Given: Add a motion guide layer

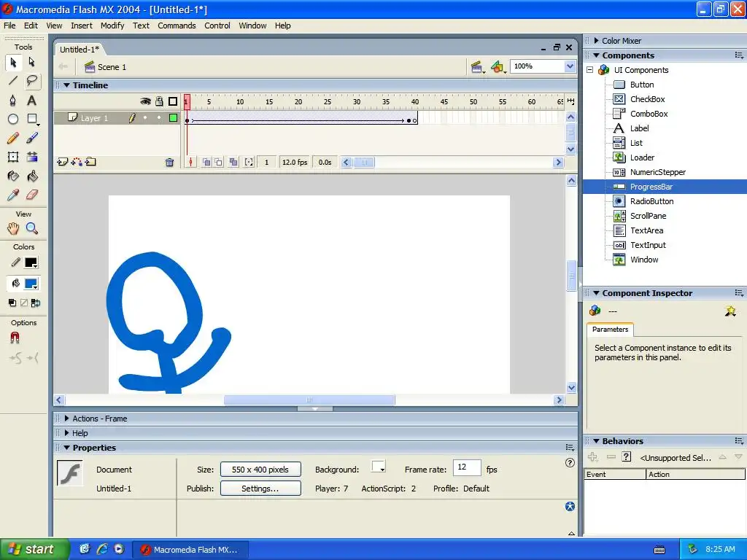Looking at the screenshot, I should point(76,162).
